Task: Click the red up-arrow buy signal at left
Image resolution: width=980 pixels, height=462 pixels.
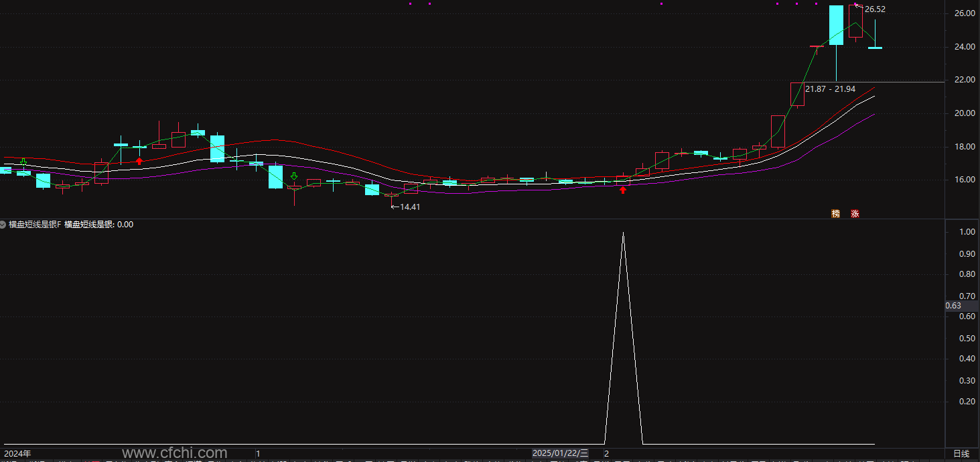Action: 139,160
